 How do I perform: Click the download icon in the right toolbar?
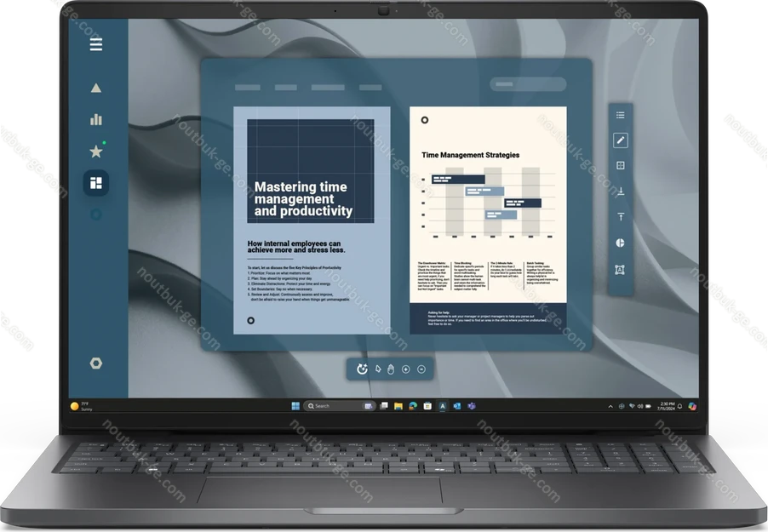tap(621, 192)
